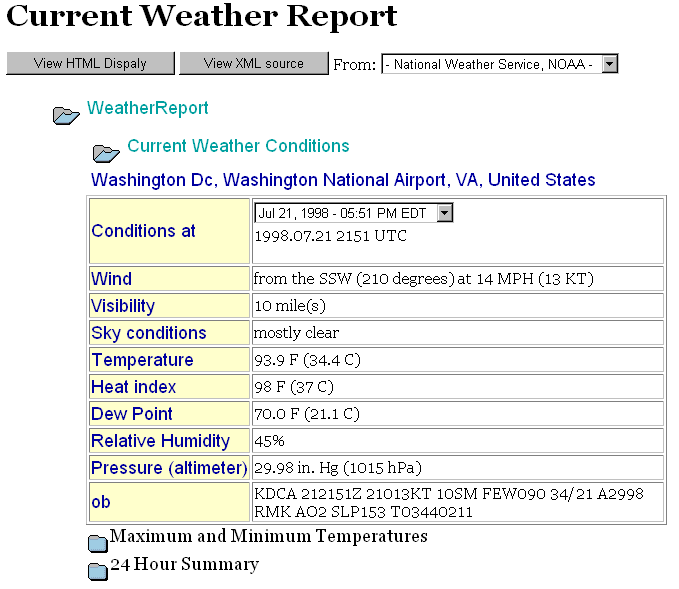This screenshot has height=589, width=679.
Task: Click the Relative Humidity row label
Action: [160, 441]
